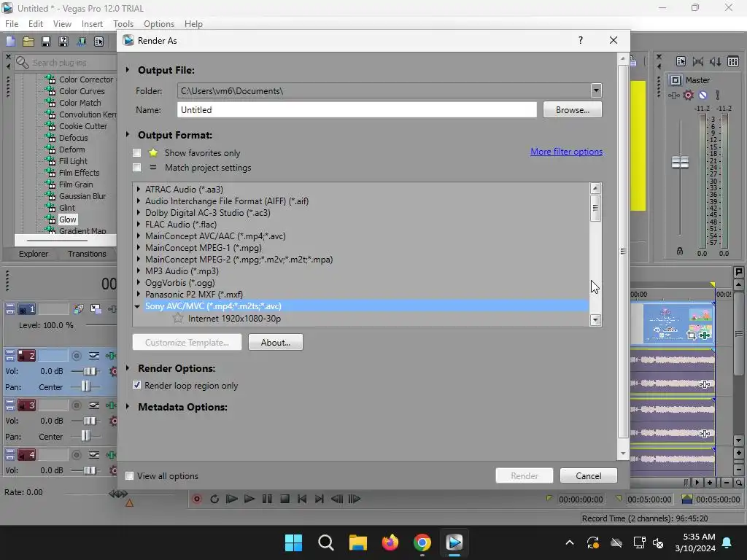The height and width of the screenshot is (560, 747).
Task: Launch Firefox from taskbar
Action: coord(390,542)
